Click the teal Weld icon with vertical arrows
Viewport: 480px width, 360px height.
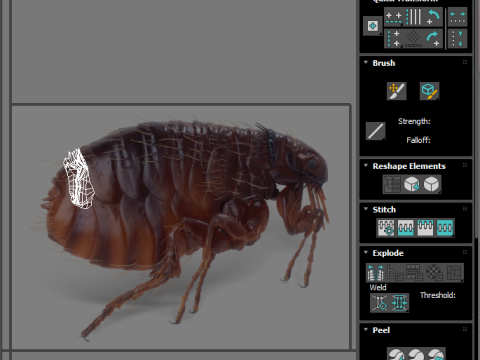point(399,303)
